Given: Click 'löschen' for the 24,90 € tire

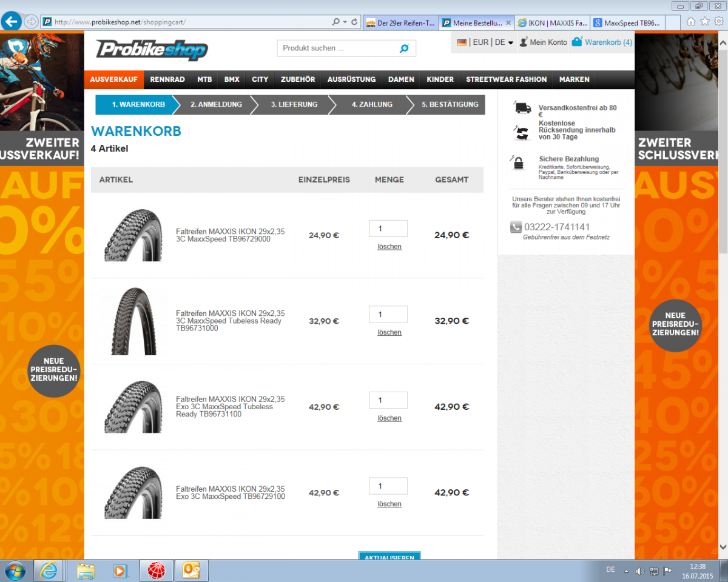Looking at the screenshot, I should tap(389, 247).
